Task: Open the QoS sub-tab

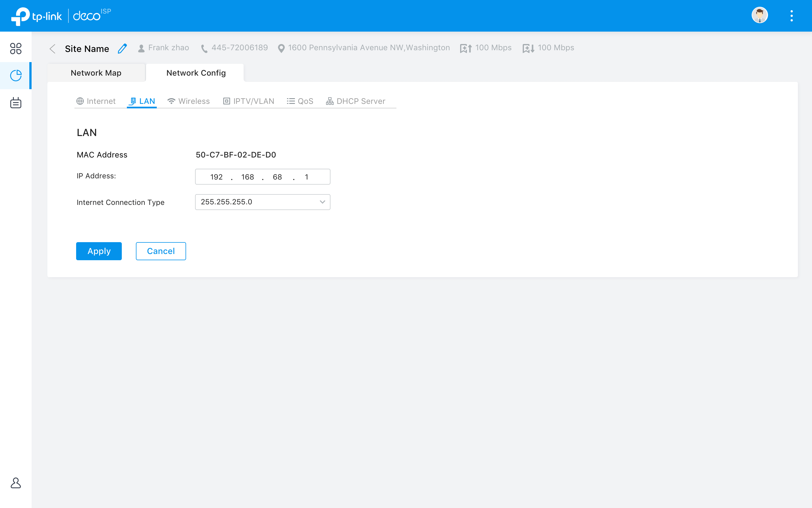Action: coord(300,101)
